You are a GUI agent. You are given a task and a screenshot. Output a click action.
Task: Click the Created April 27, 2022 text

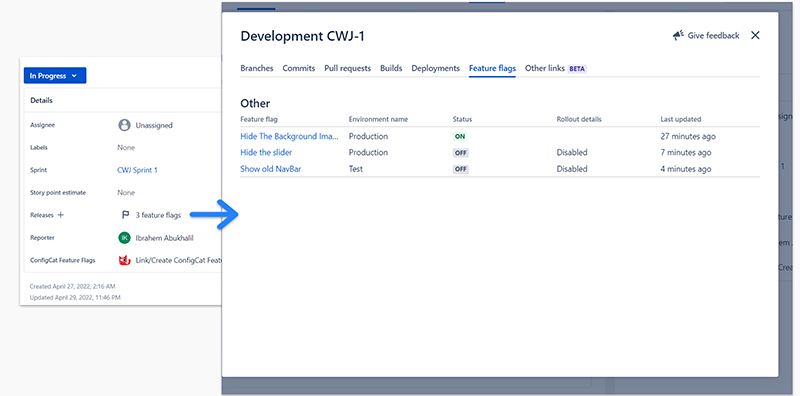pos(72,287)
